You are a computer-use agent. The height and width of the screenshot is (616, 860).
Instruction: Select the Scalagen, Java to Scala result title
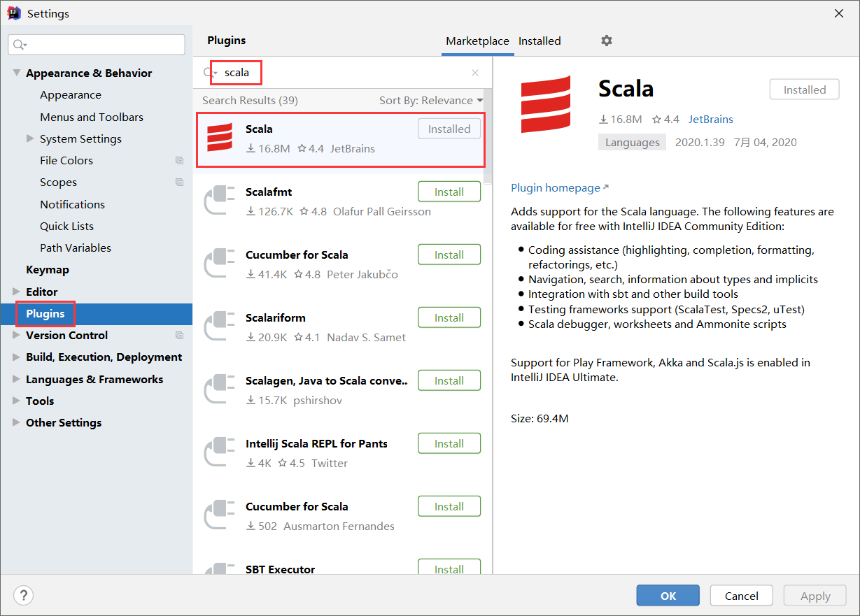pos(327,381)
